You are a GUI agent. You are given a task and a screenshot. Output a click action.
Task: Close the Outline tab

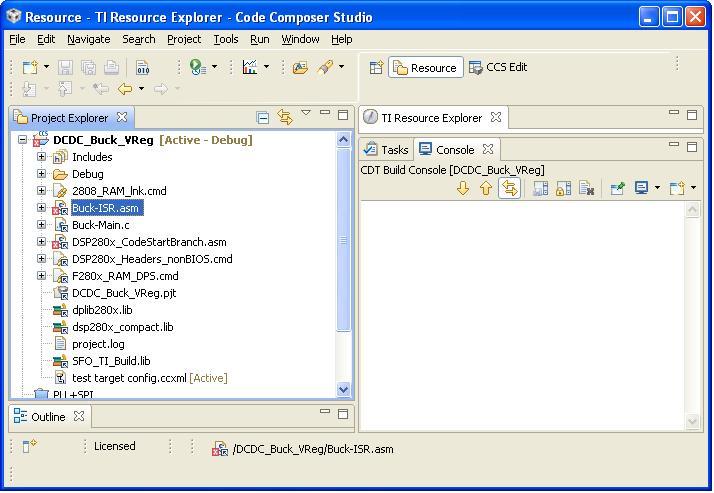(x=79, y=416)
